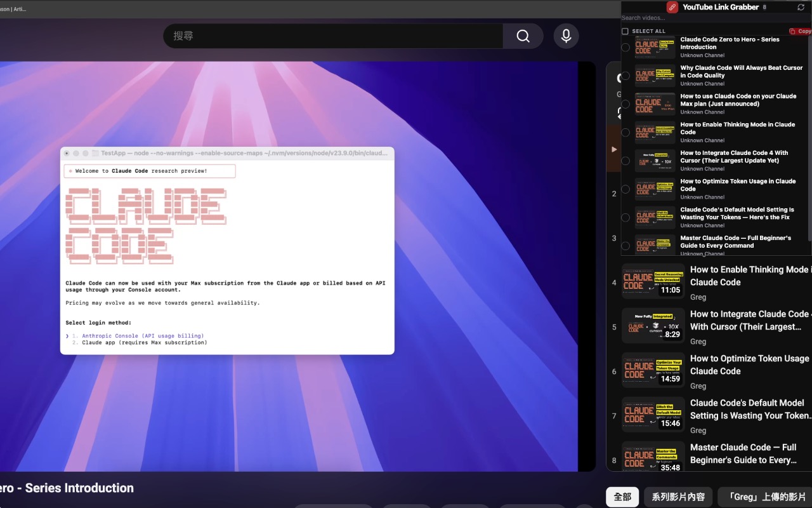Image resolution: width=812 pixels, height=508 pixels.
Task: Open the 'How to Optimize Token Usage' thumbnail
Action: [x=653, y=371]
